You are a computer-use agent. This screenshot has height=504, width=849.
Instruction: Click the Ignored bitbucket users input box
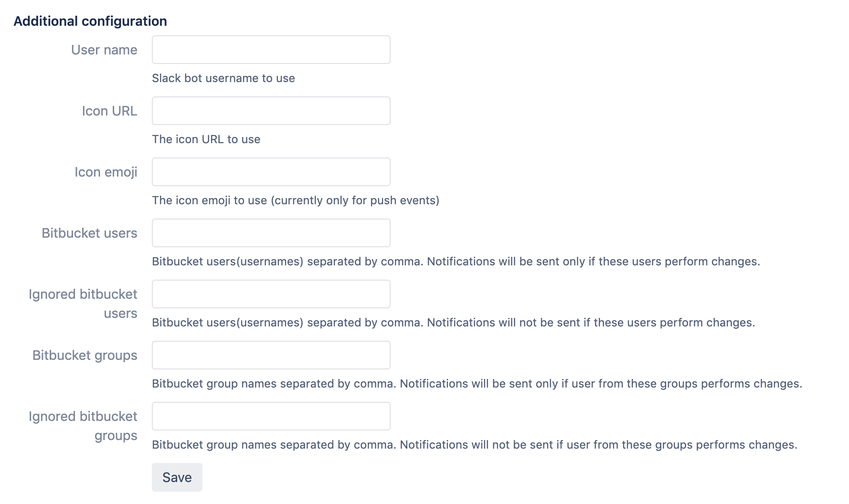[x=271, y=294]
